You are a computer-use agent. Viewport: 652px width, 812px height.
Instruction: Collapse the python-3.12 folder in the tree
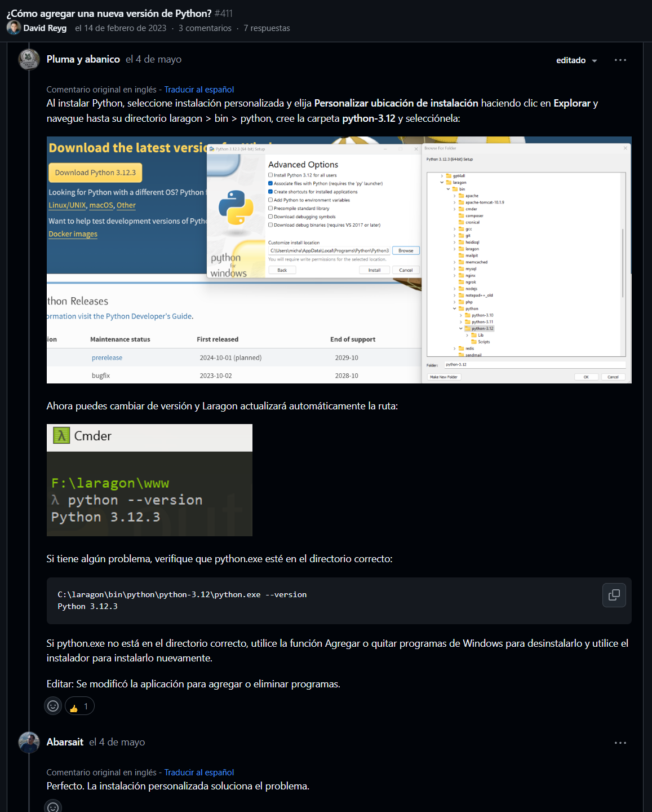[460, 328]
